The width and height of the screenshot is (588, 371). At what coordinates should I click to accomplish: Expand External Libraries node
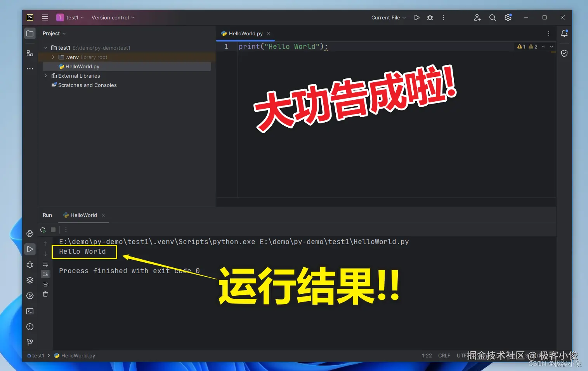click(46, 76)
